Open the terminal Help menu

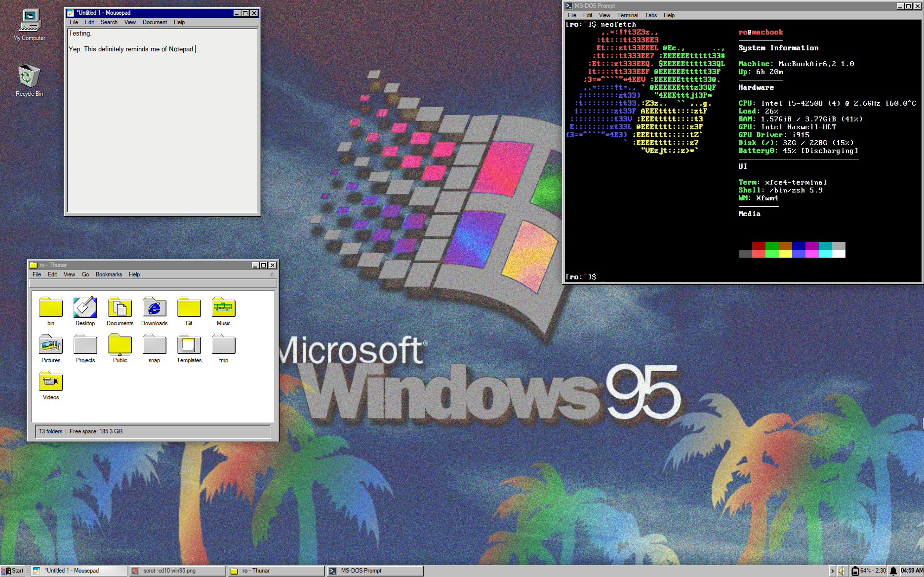669,15
